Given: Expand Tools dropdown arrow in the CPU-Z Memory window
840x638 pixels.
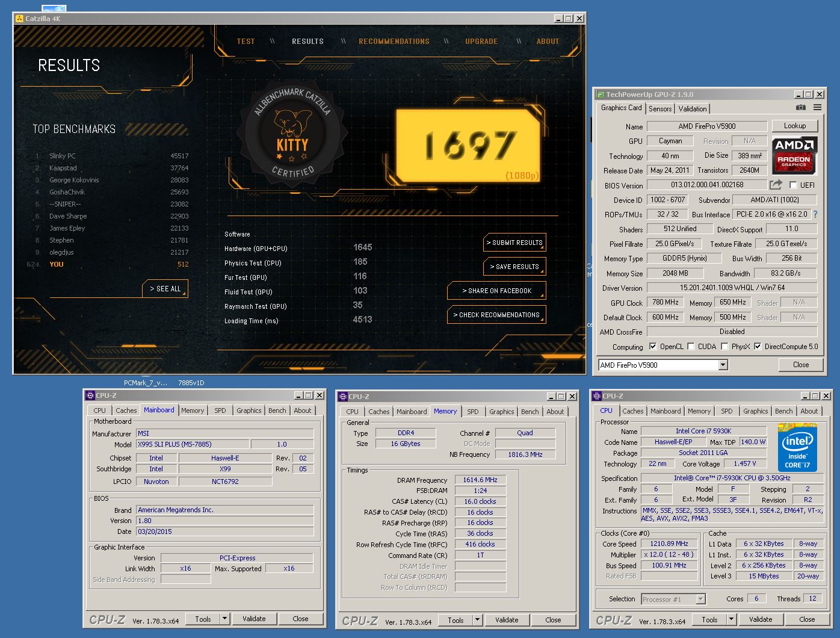Looking at the screenshot, I should [477, 620].
